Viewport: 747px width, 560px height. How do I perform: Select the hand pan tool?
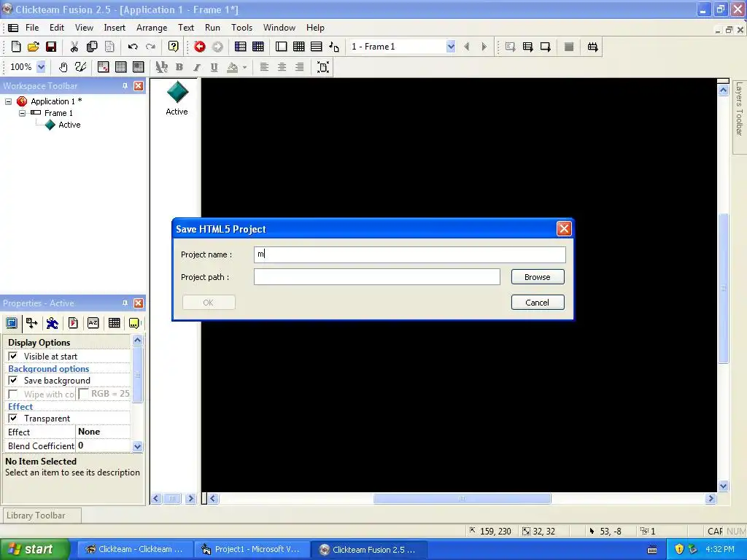(63, 67)
